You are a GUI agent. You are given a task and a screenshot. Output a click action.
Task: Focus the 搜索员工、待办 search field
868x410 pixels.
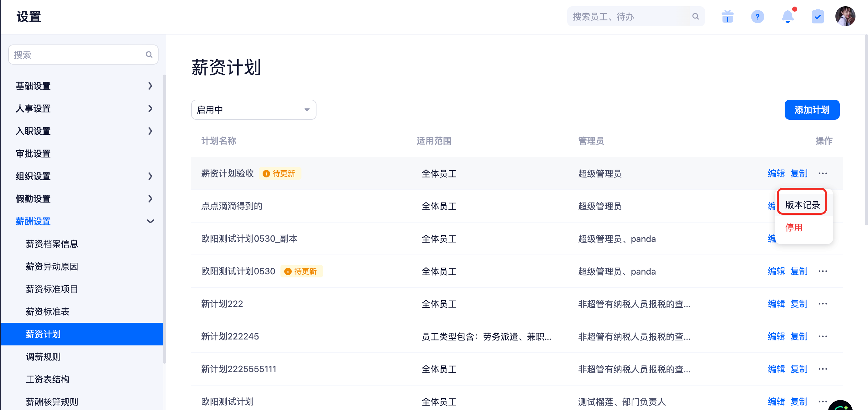[x=636, y=17]
